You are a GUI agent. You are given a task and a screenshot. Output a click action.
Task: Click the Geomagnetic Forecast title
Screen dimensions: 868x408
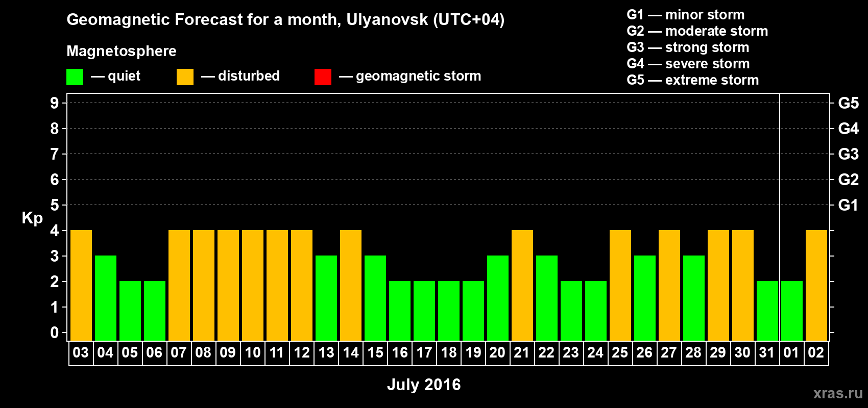[285, 20]
